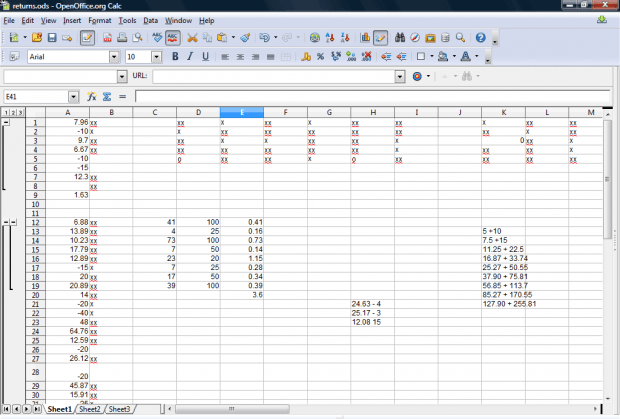Image resolution: width=620 pixels, height=419 pixels.
Task: Click the Function equals button
Action: [123, 96]
